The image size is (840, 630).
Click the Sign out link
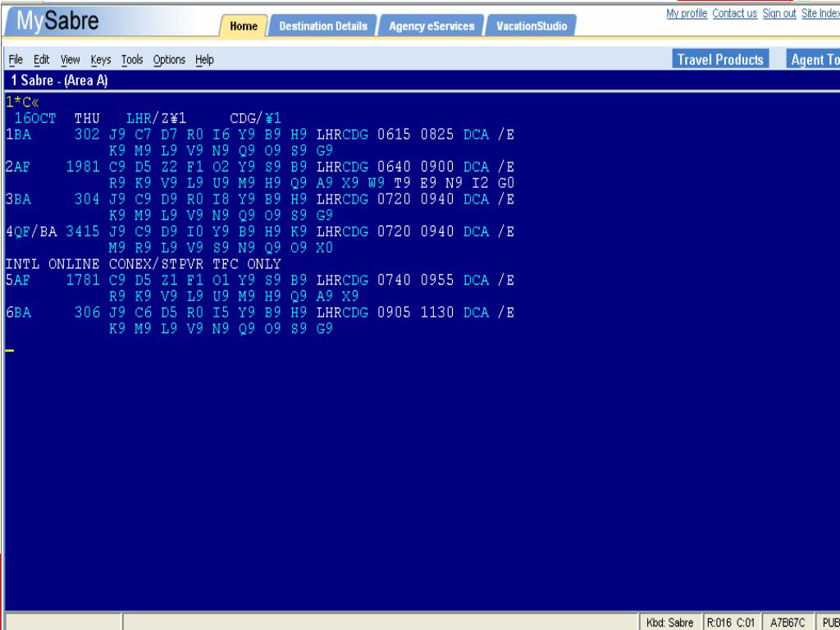pyautogui.click(x=779, y=13)
